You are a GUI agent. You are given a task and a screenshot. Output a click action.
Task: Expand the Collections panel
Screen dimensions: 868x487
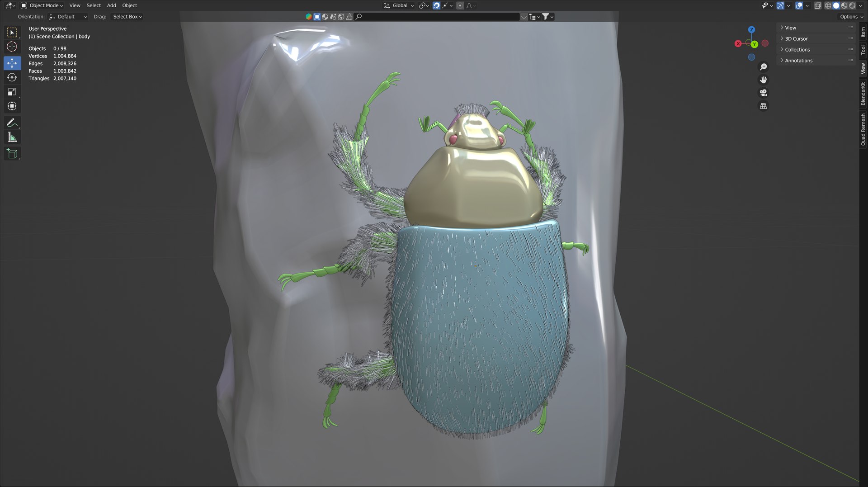coord(816,50)
